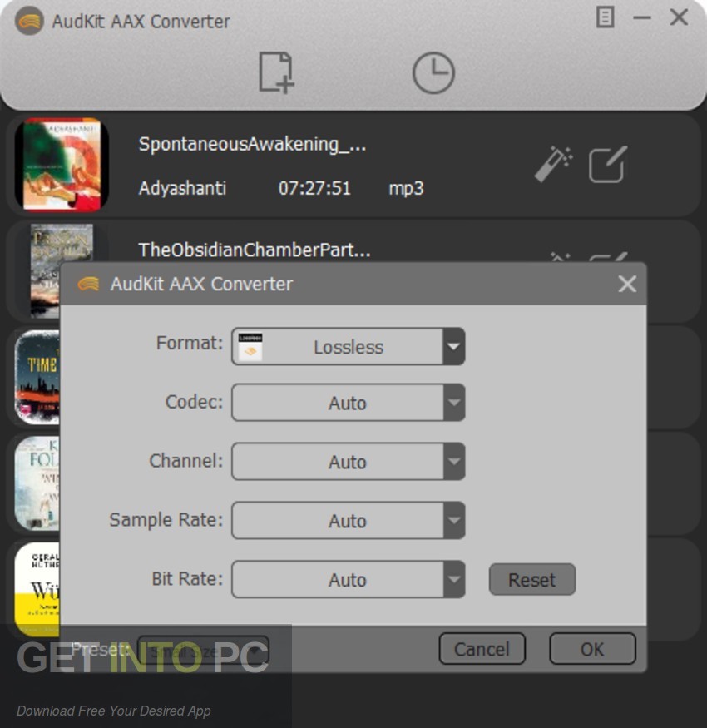Screen dimensions: 707x728
Task: Open effects wand for SpontaneousAwakening
Action: pos(553,164)
